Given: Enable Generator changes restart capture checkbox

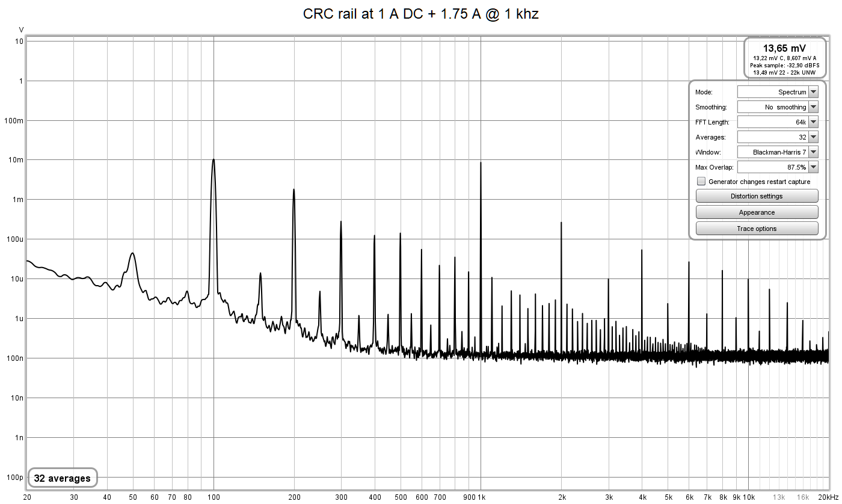Looking at the screenshot, I should point(701,182).
